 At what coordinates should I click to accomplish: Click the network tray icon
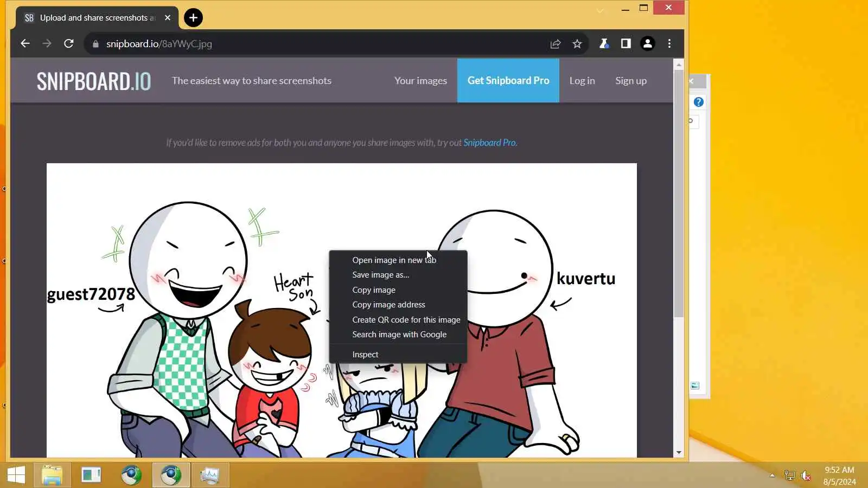(789, 476)
